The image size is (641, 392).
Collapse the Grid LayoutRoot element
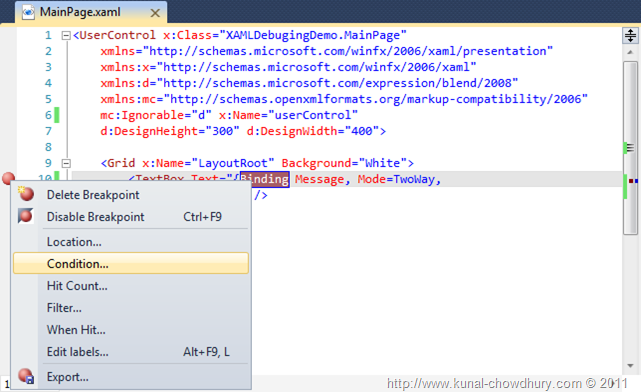point(66,164)
